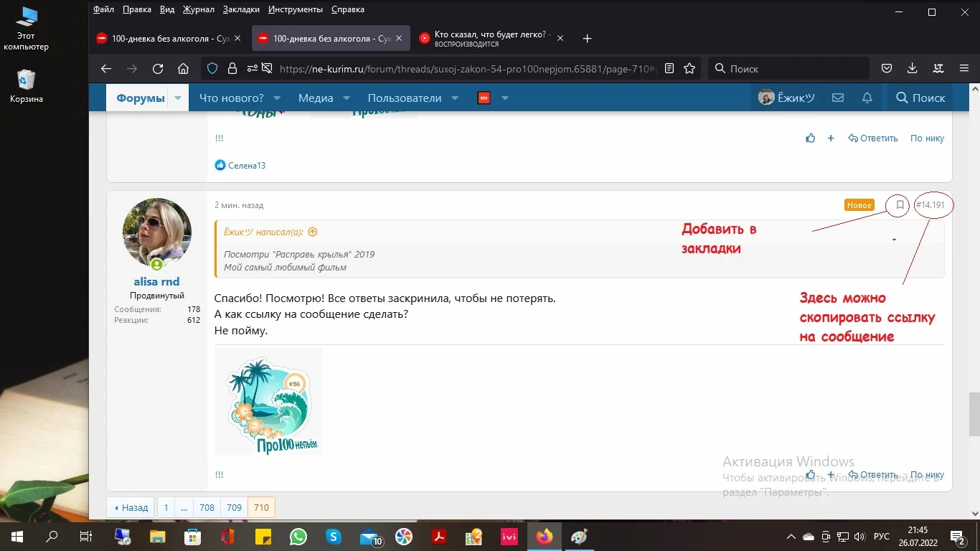Open the Firefox downloads panel

pos(912,68)
